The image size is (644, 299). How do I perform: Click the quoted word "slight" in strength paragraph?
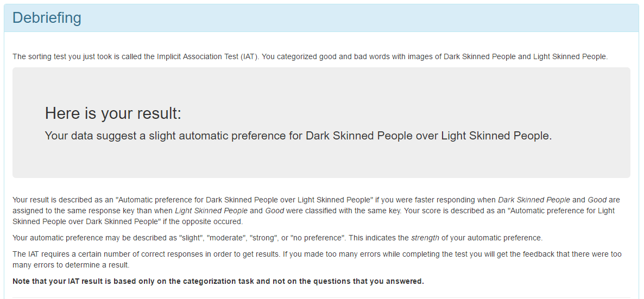click(x=190, y=238)
